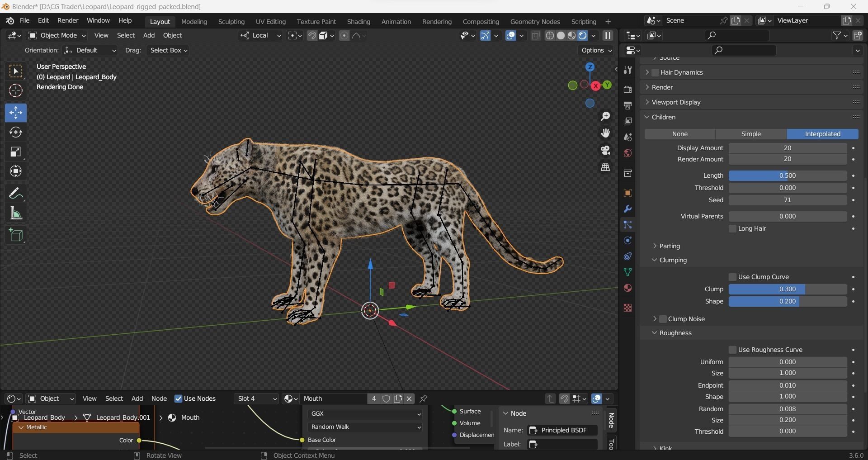Screen dimensions: 868x460
Task: Click the Seed value field
Action: (x=788, y=200)
